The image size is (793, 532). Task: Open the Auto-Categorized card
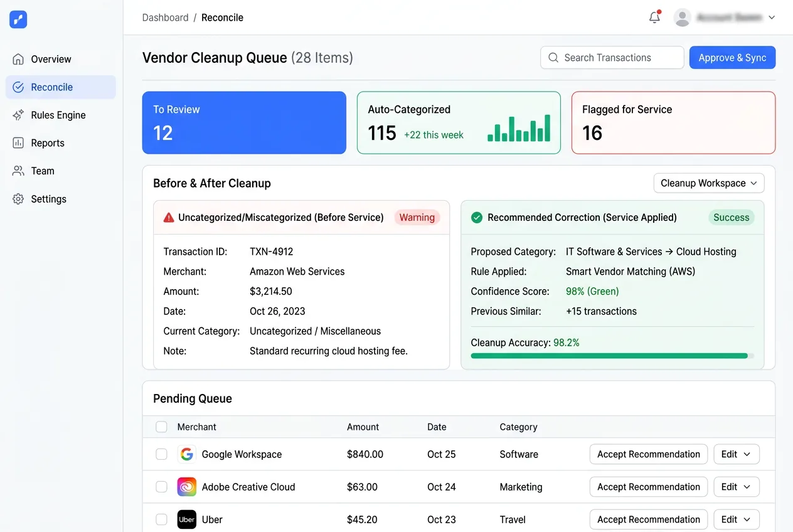[459, 123]
